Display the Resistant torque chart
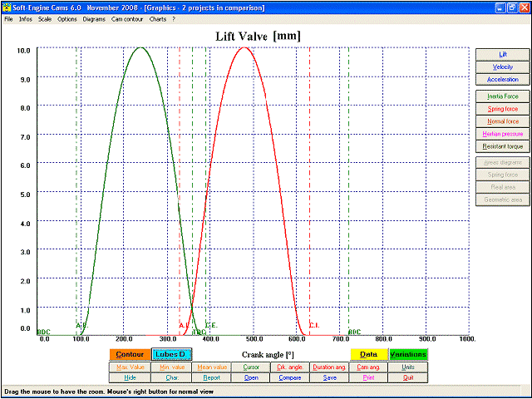Viewport: 532px width, 399px height. (x=503, y=146)
